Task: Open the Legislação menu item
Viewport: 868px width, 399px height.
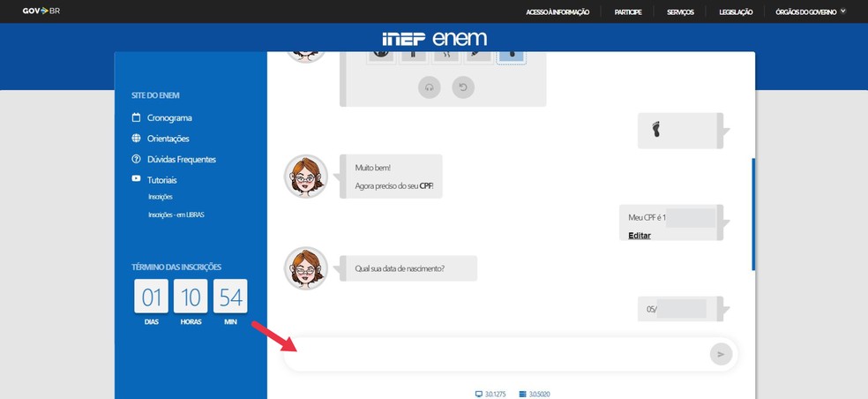Action: pyautogui.click(x=735, y=11)
